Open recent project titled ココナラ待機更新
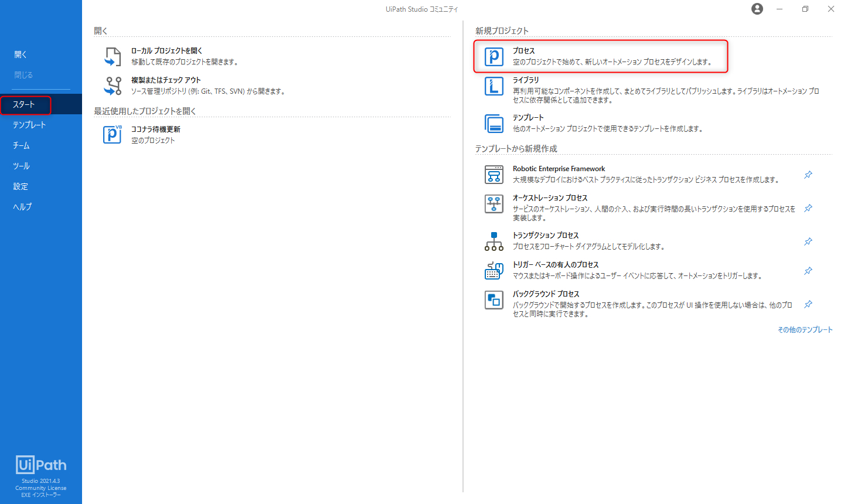 pos(156,130)
